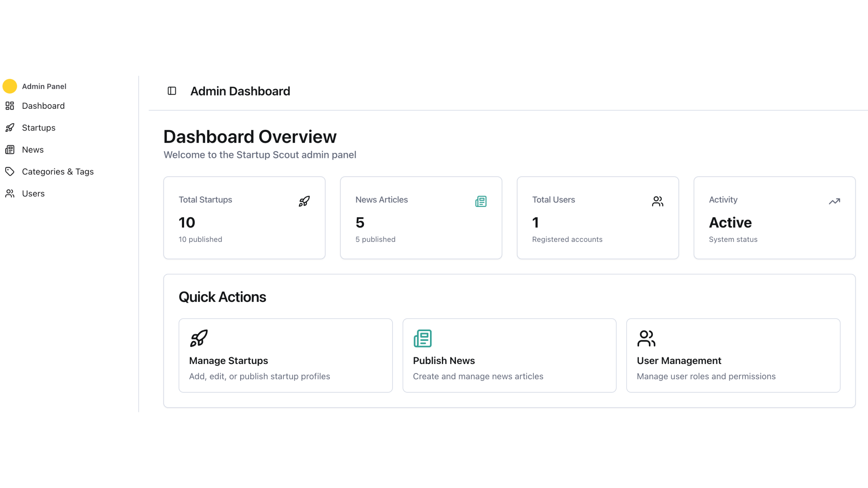868x488 pixels.
Task: Open the Startups menu item
Action: (x=39, y=128)
